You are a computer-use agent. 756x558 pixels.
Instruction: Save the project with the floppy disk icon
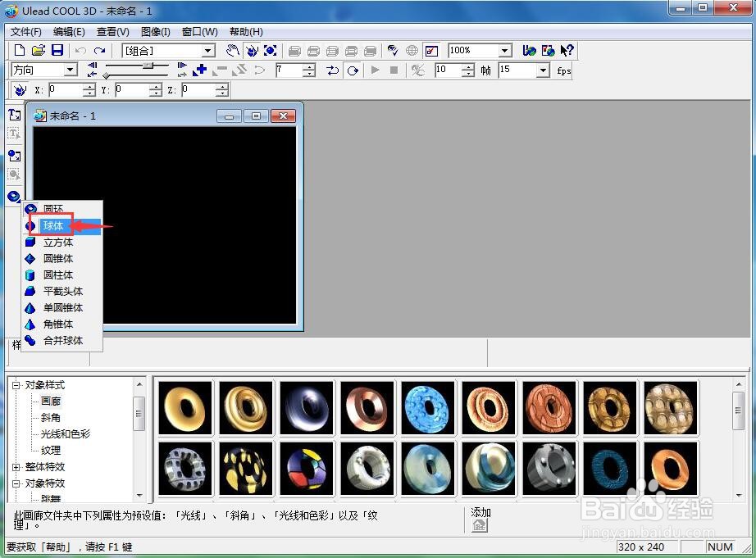pyautogui.click(x=57, y=50)
